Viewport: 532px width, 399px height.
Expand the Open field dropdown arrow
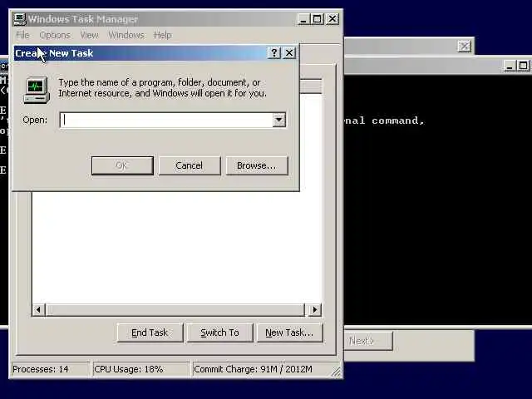pyautogui.click(x=279, y=120)
